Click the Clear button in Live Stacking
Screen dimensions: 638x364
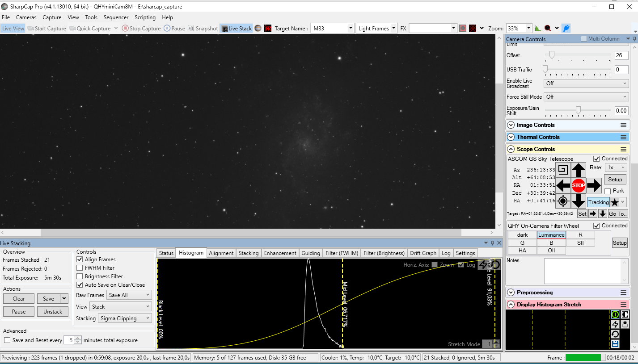coord(19,299)
